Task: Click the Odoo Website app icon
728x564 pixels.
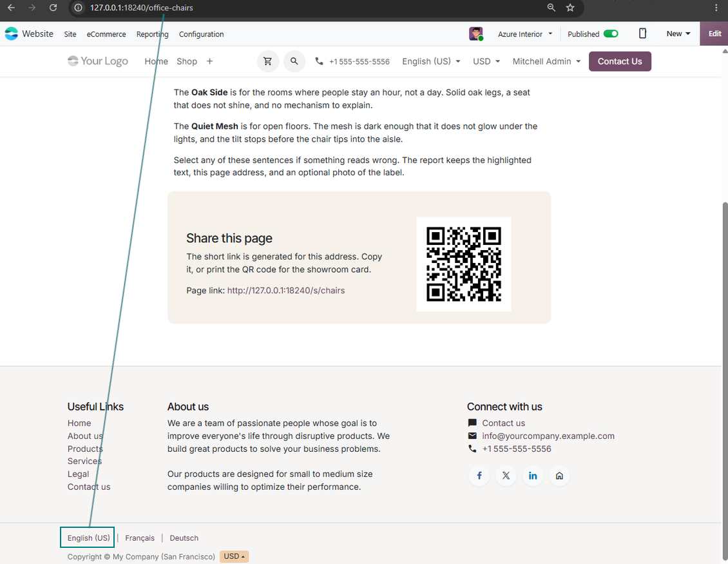Action: tap(11, 34)
